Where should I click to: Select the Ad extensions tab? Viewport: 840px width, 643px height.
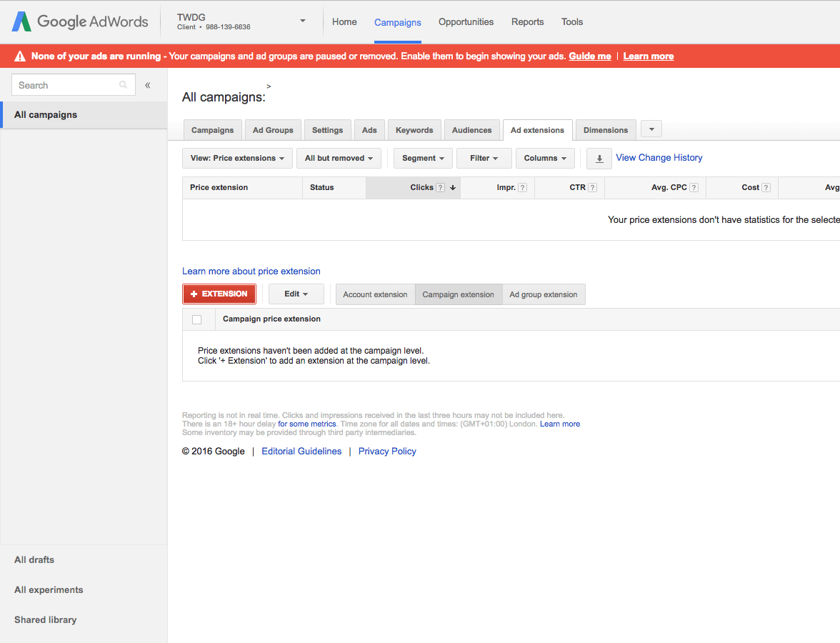(x=537, y=130)
